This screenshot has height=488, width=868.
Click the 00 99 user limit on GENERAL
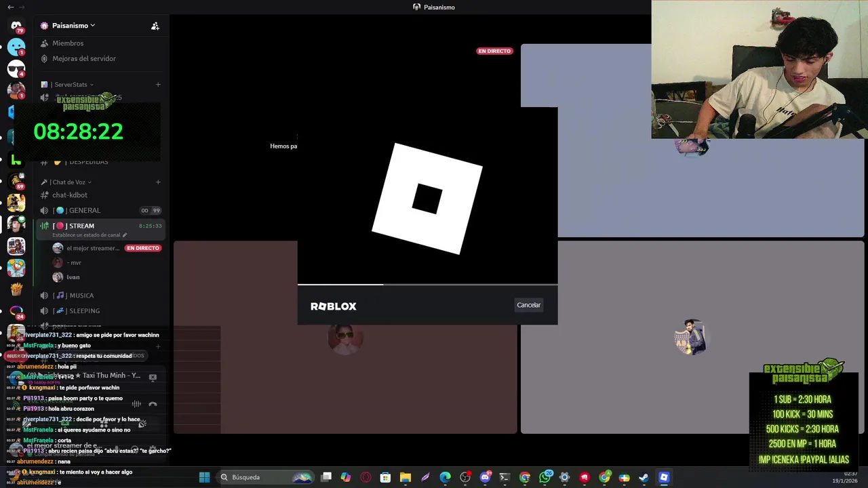pyautogui.click(x=151, y=211)
